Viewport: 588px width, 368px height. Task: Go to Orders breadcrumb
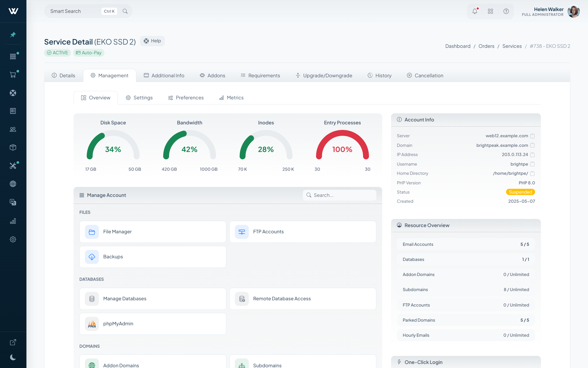(x=486, y=46)
